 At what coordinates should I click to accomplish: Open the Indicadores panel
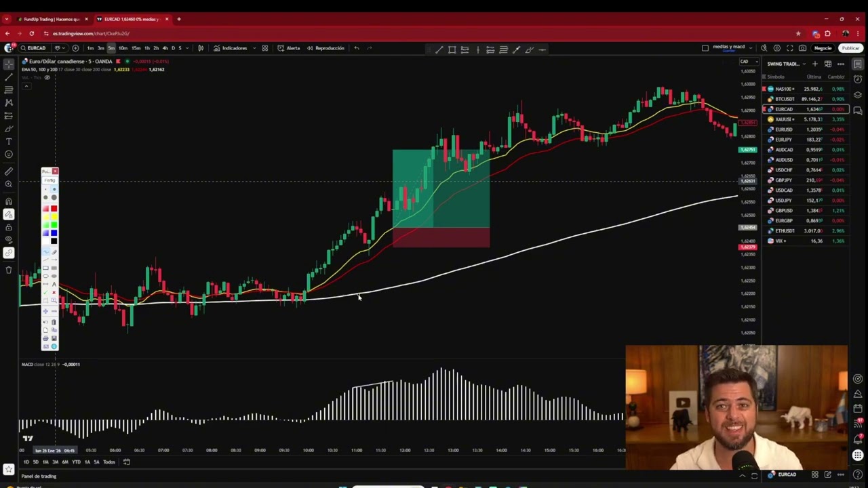click(x=230, y=48)
